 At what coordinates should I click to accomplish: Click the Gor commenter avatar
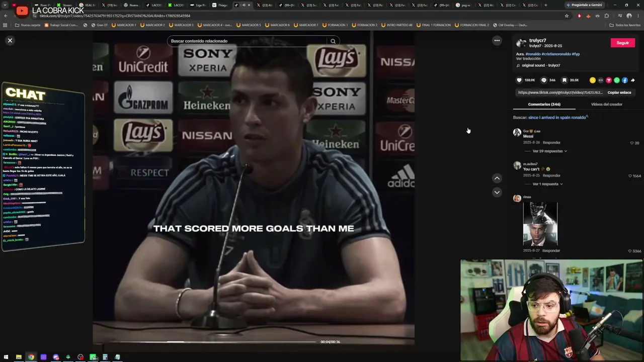click(517, 132)
